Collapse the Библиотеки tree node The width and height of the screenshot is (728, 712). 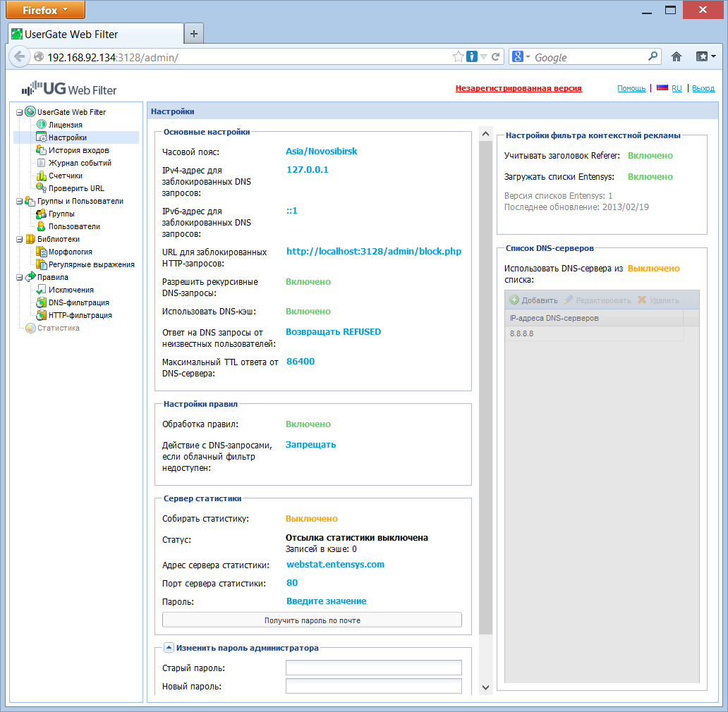point(20,240)
